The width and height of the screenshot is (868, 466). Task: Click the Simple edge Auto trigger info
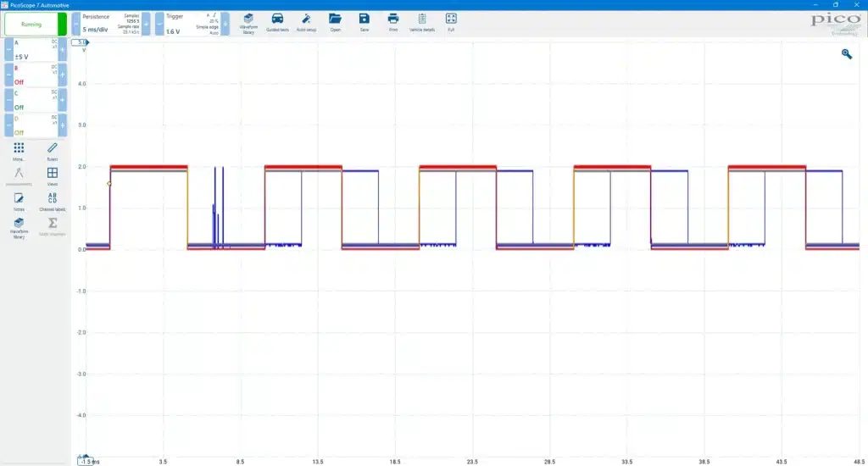click(x=208, y=25)
